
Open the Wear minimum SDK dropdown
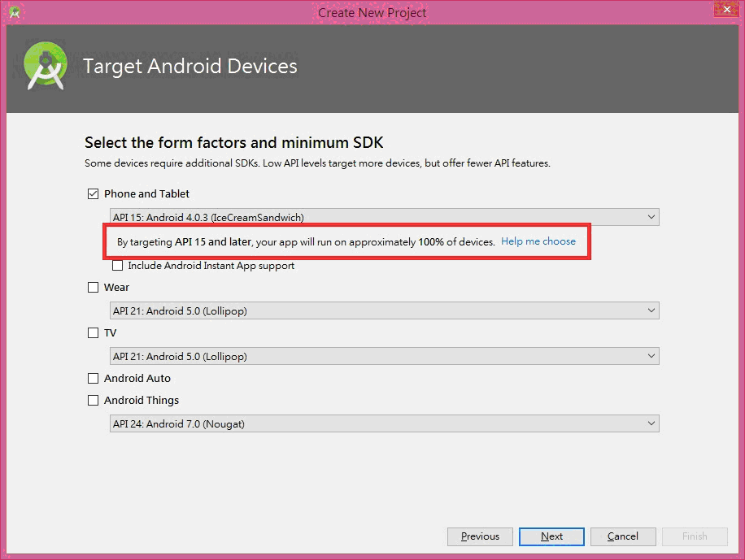pyautogui.click(x=385, y=310)
